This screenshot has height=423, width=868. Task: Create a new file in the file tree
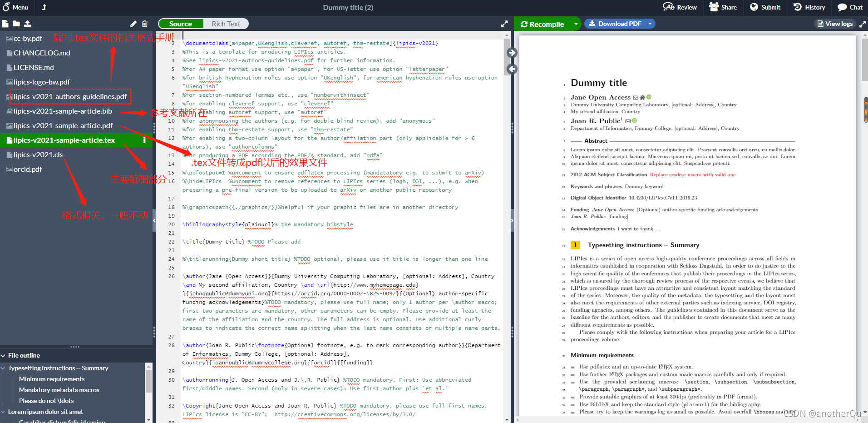point(5,24)
